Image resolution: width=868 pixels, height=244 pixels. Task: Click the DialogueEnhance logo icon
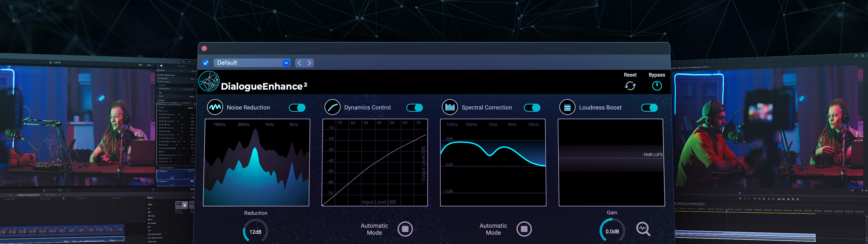tap(209, 81)
